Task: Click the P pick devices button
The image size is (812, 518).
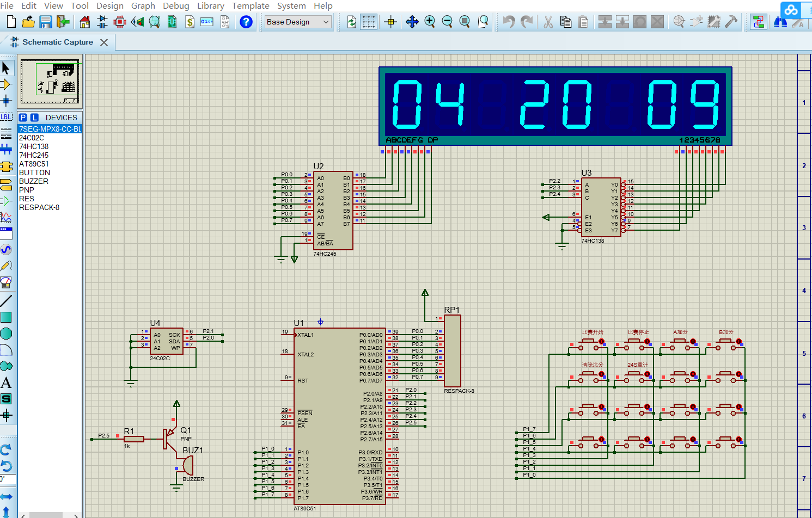Action: point(23,118)
